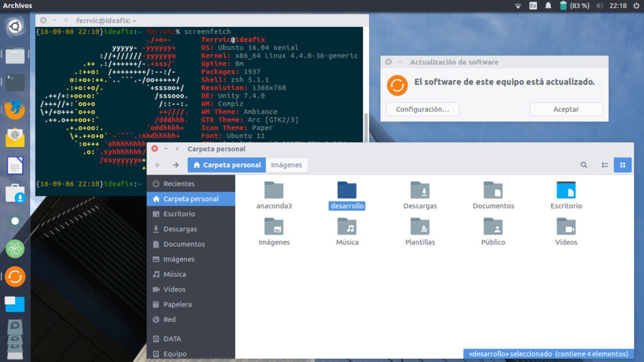
Task: Open the anaconda3 folder
Action: click(274, 191)
